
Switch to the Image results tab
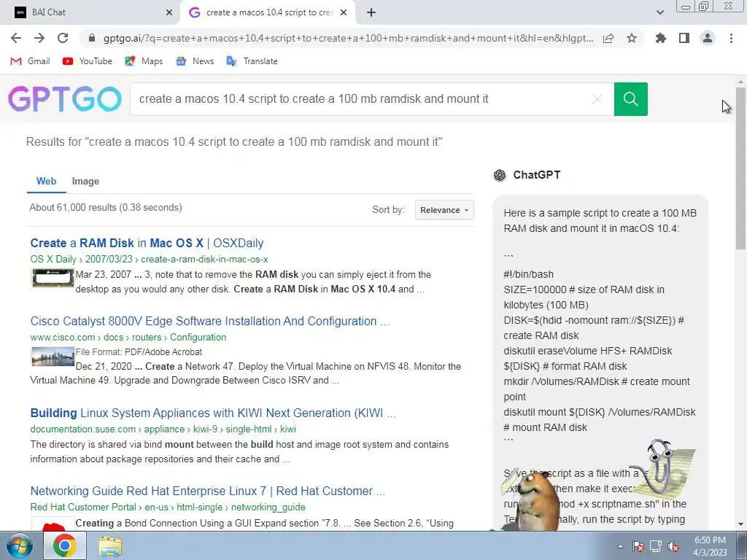tap(86, 182)
